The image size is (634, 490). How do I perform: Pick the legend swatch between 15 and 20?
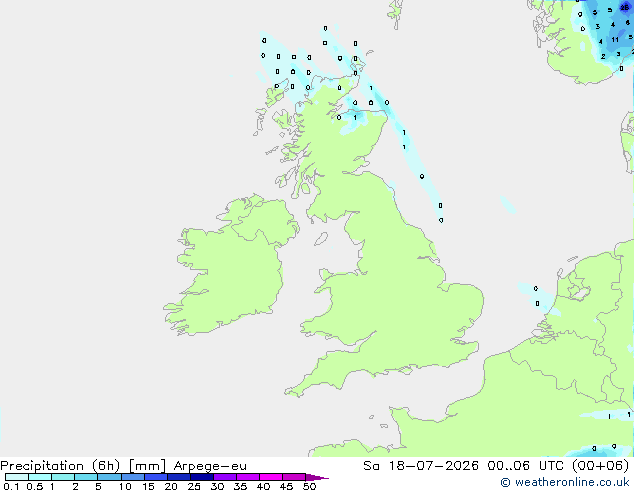(x=156, y=477)
